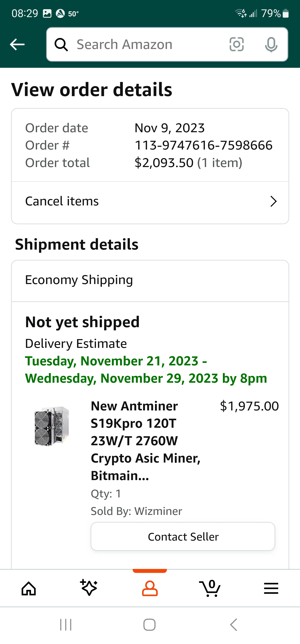The image size is (300, 644).
Task: Open the shopping cart
Action: click(210, 589)
